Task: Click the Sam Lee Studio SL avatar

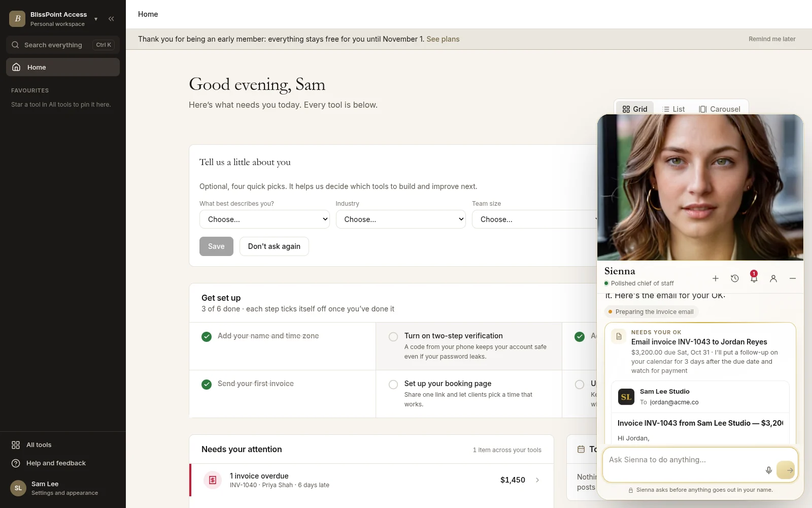Action: click(x=626, y=397)
